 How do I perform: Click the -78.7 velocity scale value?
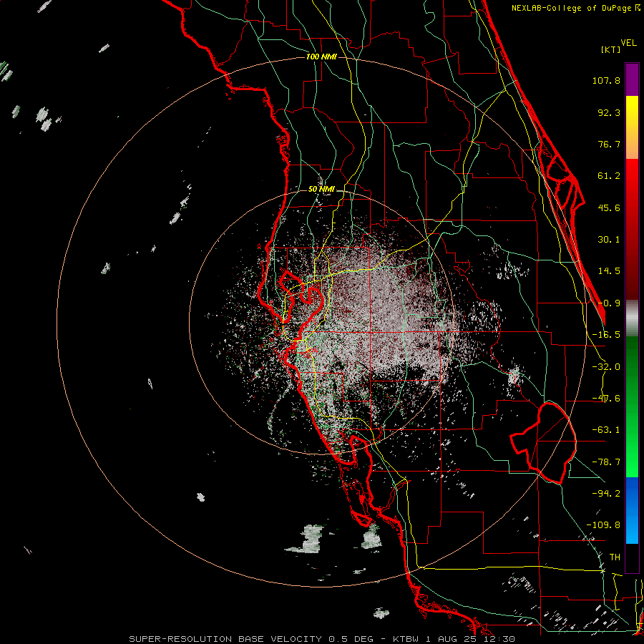pos(606,462)
